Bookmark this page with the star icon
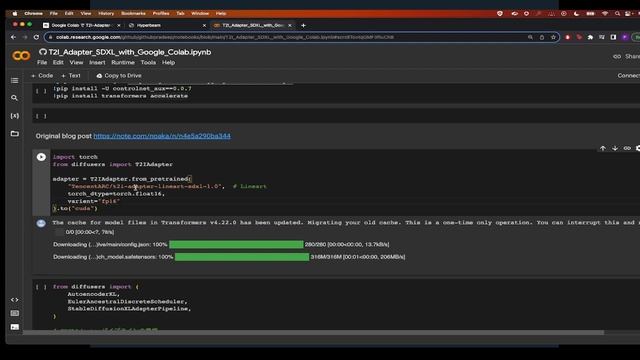 pyautogui.click(x=553, y=37)
